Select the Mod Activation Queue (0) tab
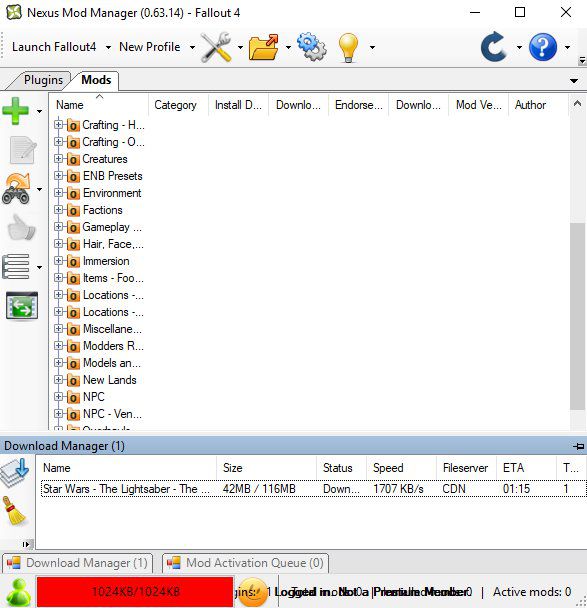Screen dimensions: 587x608 (245, 563)
